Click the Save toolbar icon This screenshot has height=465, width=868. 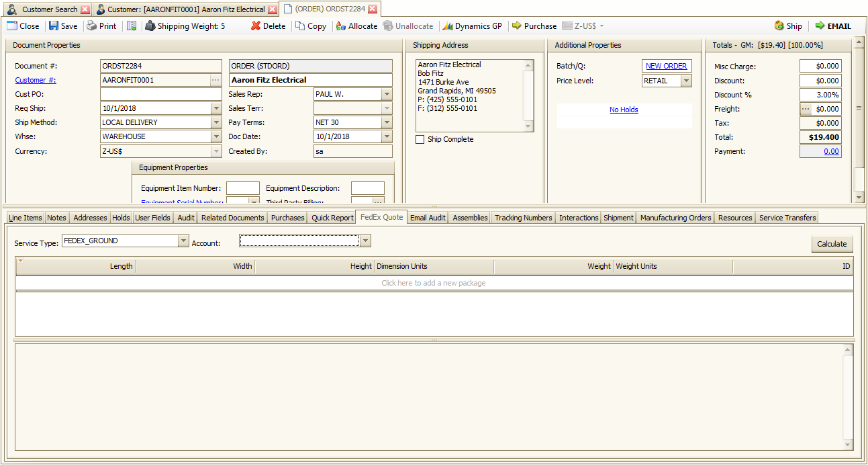[54, 26]
